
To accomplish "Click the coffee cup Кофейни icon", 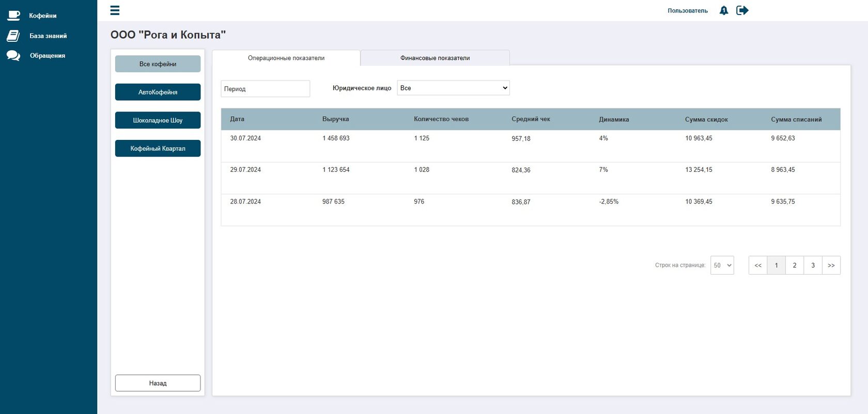I will pos(14,15).
